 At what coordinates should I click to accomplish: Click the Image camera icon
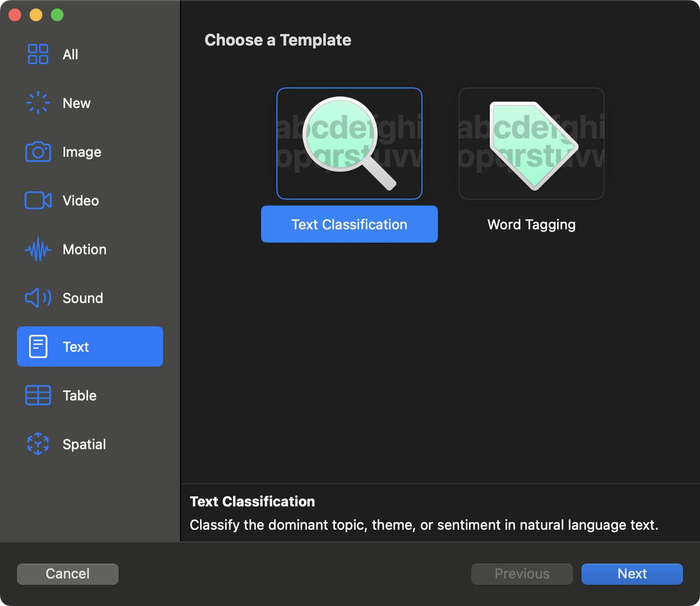click(38, 151)
